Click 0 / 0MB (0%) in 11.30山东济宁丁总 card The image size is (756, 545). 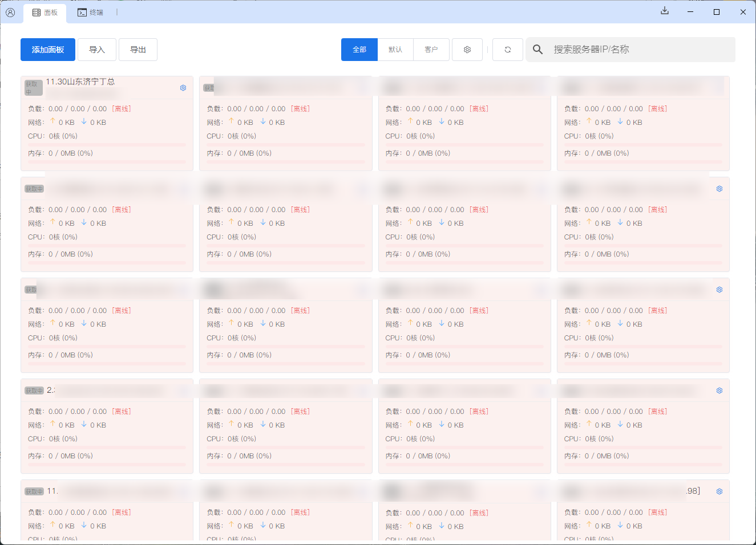pyautogui.click(x=71, y=153)
